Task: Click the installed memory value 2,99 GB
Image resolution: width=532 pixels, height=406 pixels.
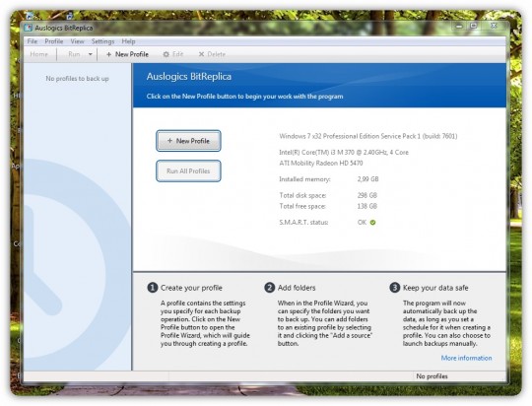Action: pos(367,179)
